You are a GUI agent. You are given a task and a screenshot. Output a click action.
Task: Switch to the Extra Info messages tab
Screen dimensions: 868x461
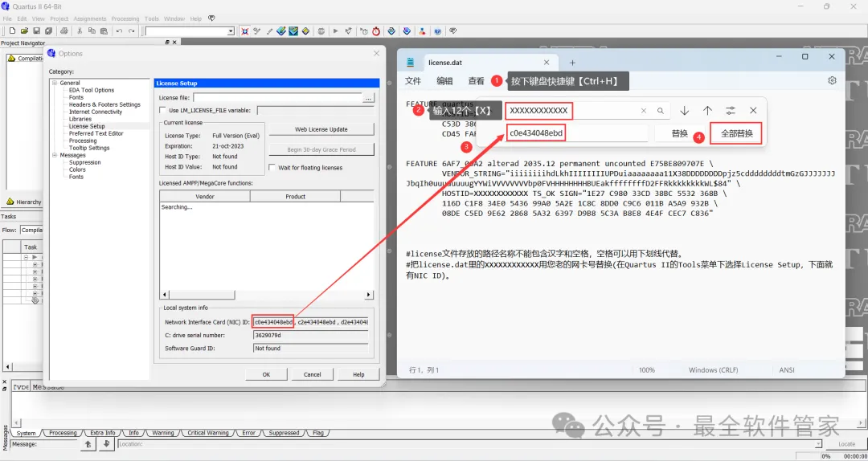point(103,433)
